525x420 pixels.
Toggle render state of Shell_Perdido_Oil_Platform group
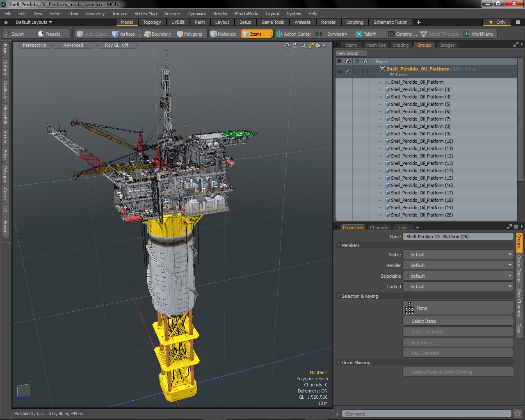[348, 72]
